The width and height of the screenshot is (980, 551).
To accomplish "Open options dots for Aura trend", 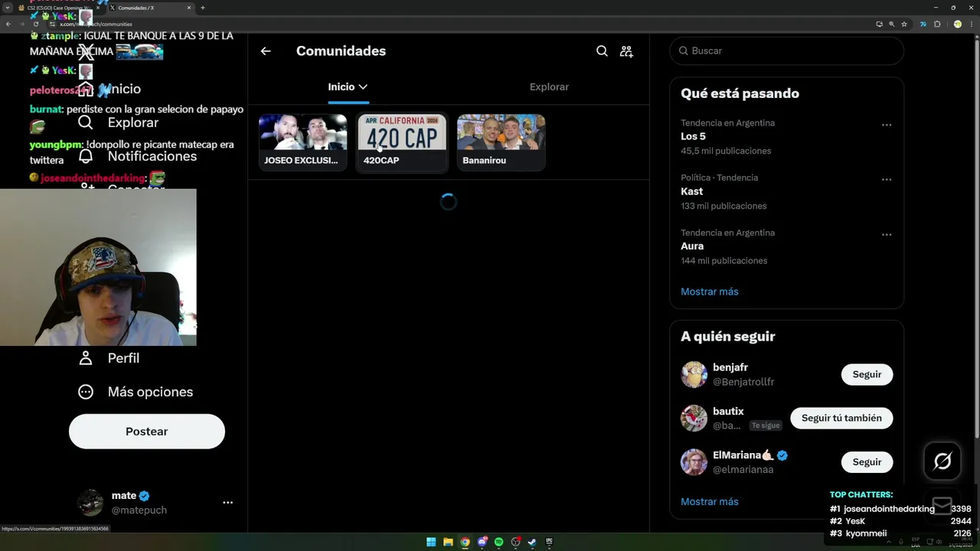I will (x=887, y=235).
